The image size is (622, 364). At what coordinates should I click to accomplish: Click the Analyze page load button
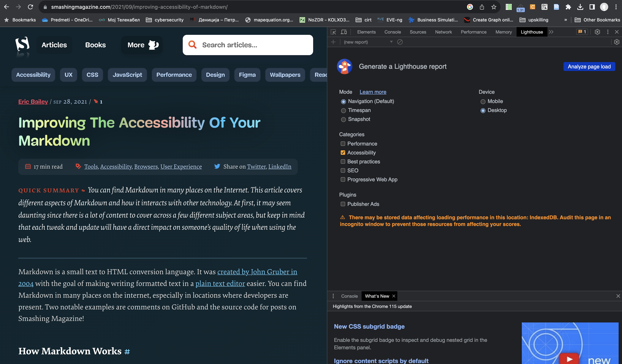click(x=589, y=66)
